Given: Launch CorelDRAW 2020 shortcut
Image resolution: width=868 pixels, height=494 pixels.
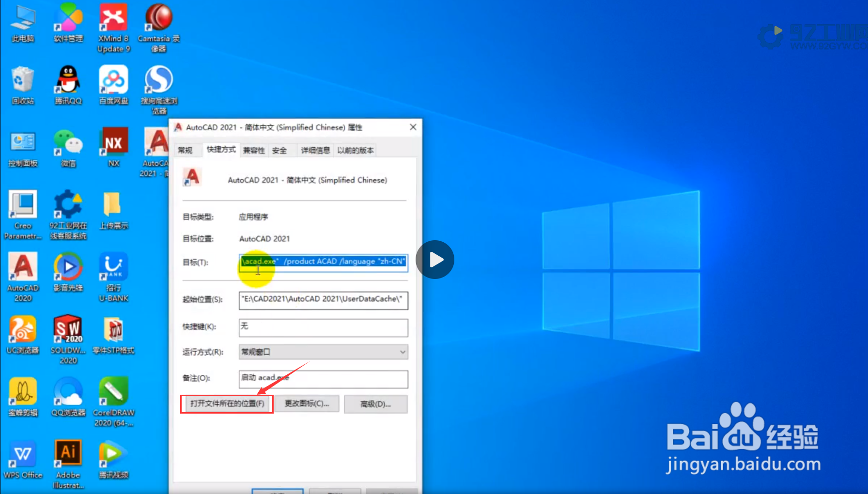Looking at the screenshot, I should 113,402.
